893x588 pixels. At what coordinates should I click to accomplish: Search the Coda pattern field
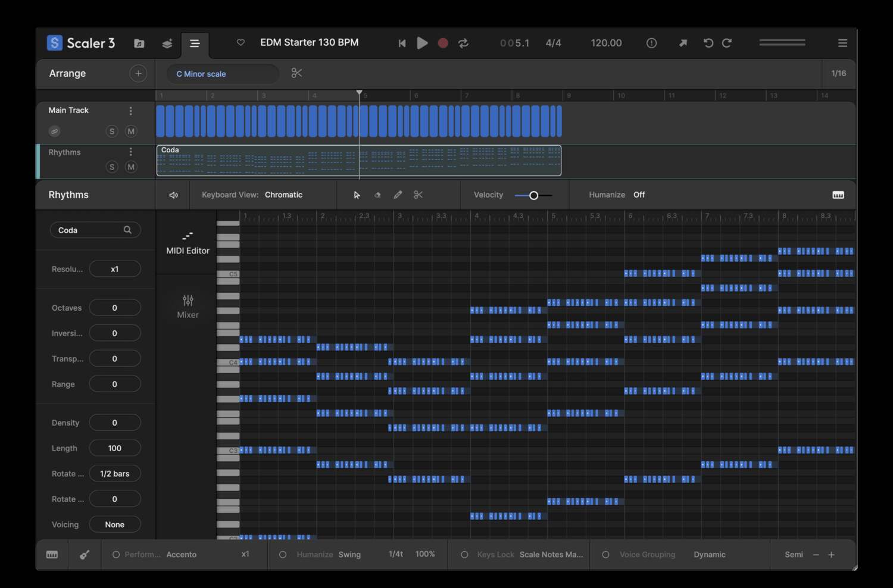pos(127,230)
